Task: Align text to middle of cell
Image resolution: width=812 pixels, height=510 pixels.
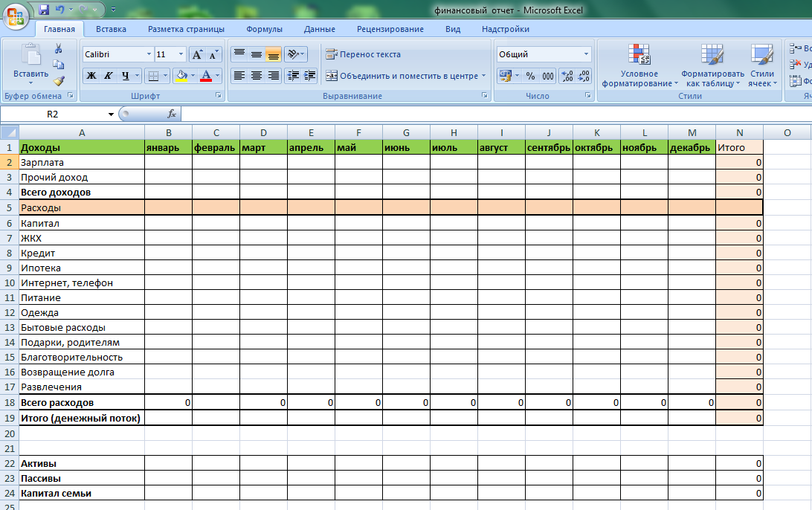Action: pyautogui.click(x=257, y=54)
